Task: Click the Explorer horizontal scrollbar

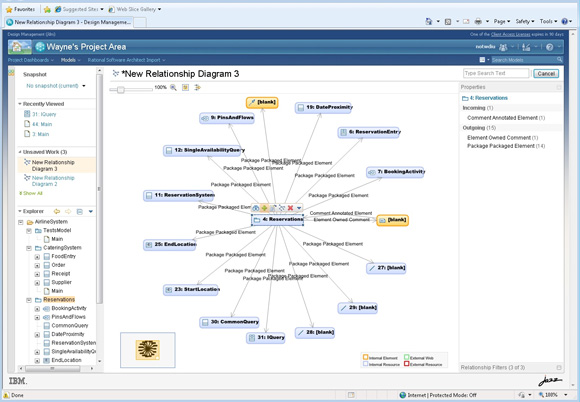Action: [52, 368]
